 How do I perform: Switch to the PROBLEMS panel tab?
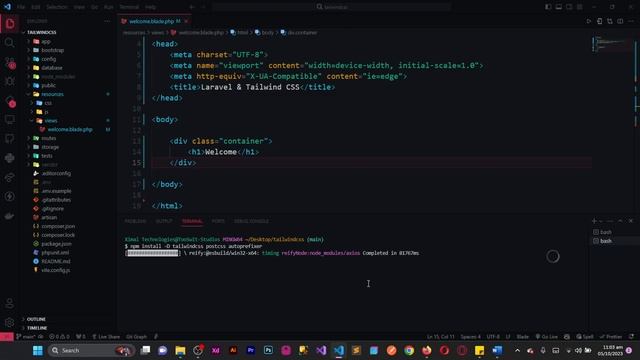pos(135,221)
